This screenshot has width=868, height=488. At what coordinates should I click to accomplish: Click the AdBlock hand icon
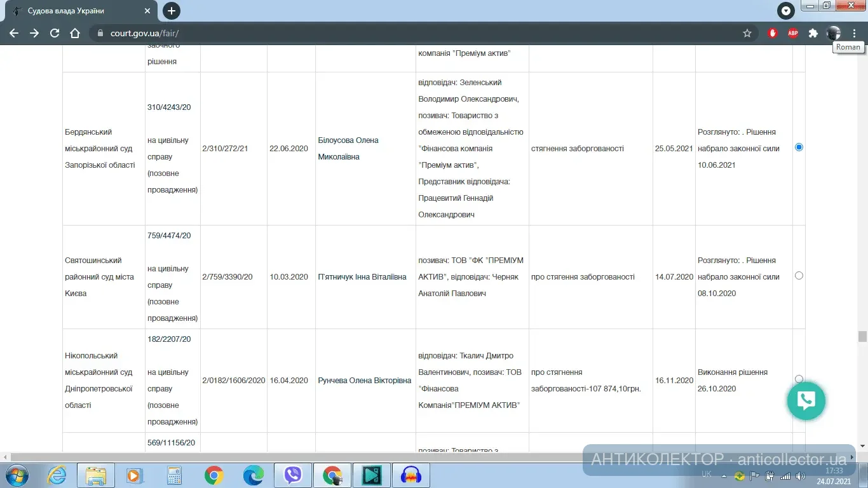click(x=772, y=32)
